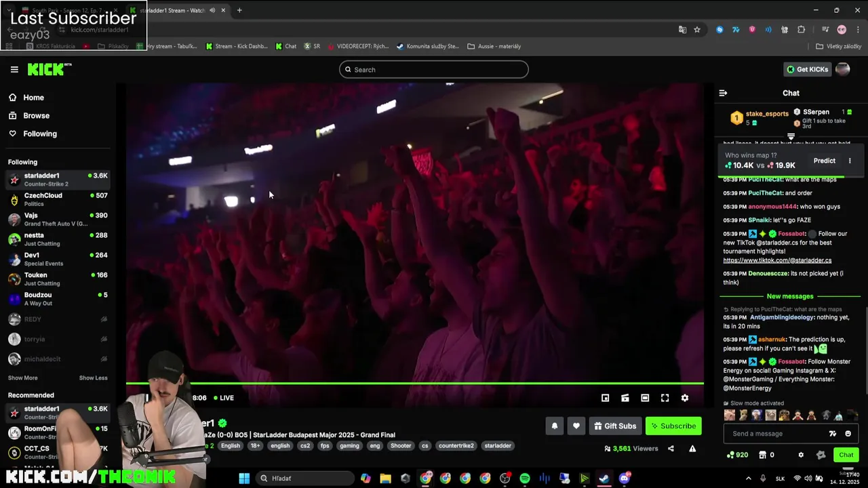Viewport: 868px width, 488px height.
Task: Open Chrome extensions puzzle icon
Action: (802, 30)
